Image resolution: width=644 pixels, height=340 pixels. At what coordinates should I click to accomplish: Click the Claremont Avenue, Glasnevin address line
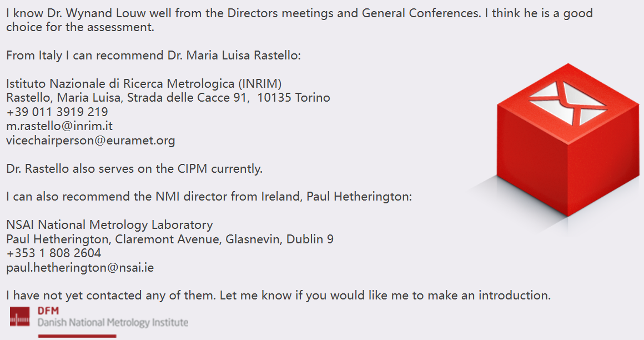click(x=170, y=239)
